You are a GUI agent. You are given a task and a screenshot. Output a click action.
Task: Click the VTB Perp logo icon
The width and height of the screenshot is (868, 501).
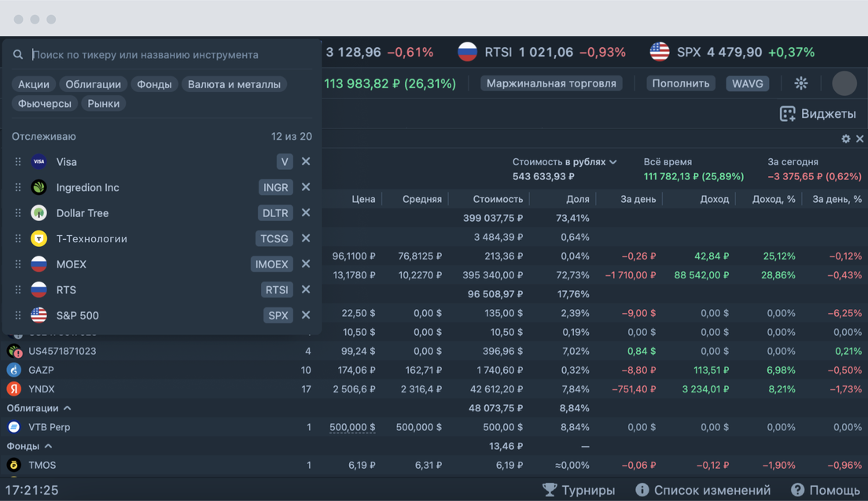[x=14, y=427]
